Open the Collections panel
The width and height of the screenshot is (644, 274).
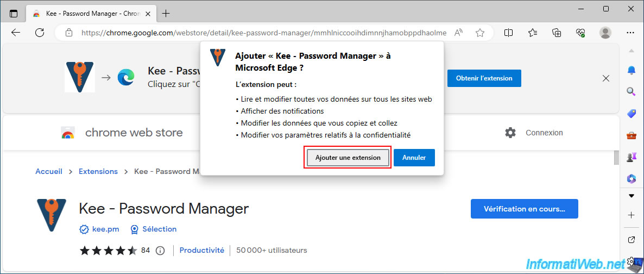pos(557,33)
